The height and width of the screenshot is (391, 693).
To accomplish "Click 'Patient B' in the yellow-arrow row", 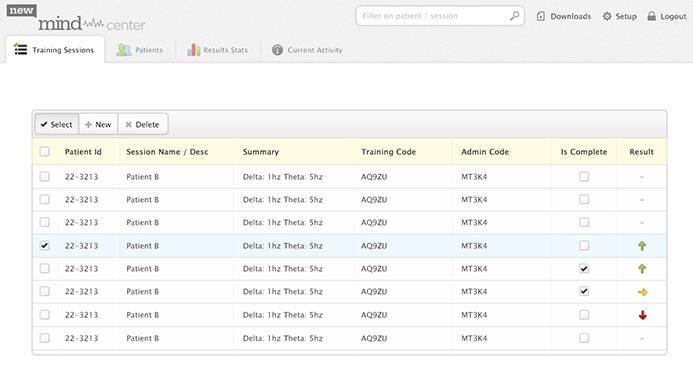I will [142, 292].
